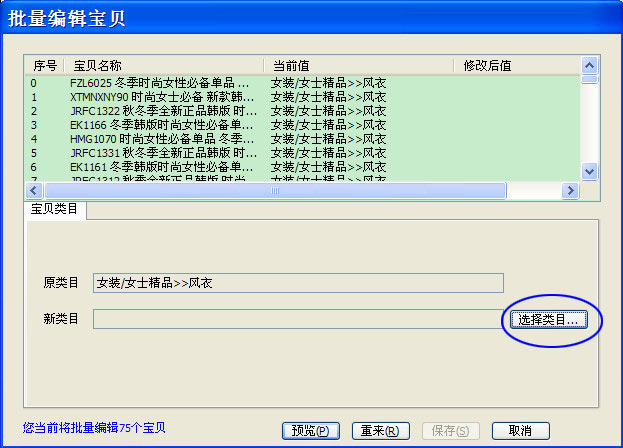Select the HMG1070 item row
The height and width of the screenshot is (448, 623).
pyautogui.click(x=160, y=139)
